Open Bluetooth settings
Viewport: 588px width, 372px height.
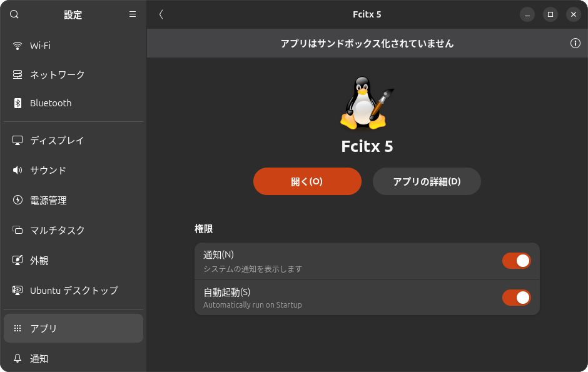click(74, 103)
